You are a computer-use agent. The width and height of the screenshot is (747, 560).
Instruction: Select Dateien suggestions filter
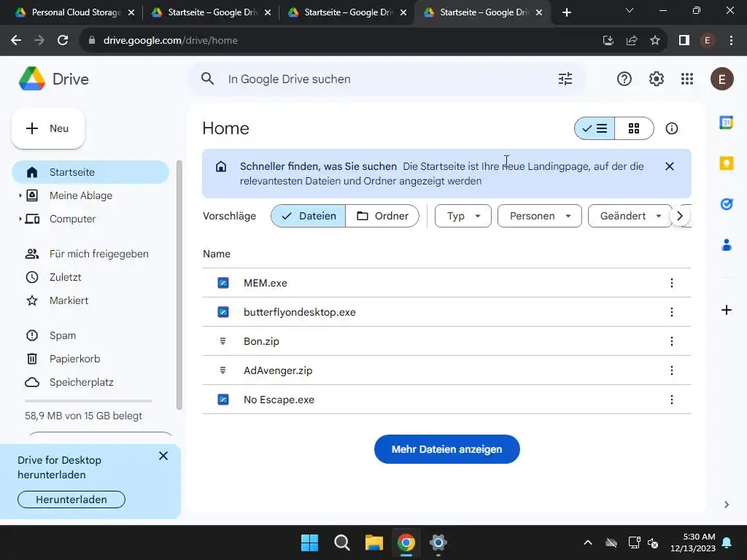[309, 216]
